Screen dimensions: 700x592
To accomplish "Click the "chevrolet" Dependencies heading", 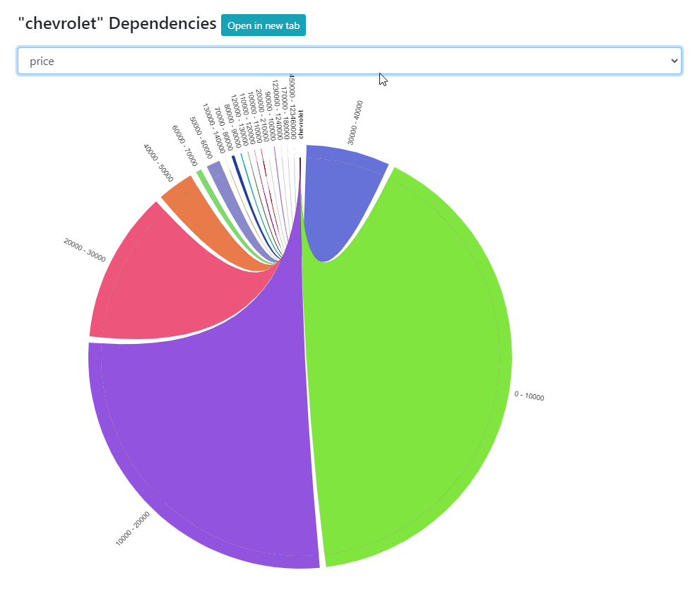I will point(117,23).
